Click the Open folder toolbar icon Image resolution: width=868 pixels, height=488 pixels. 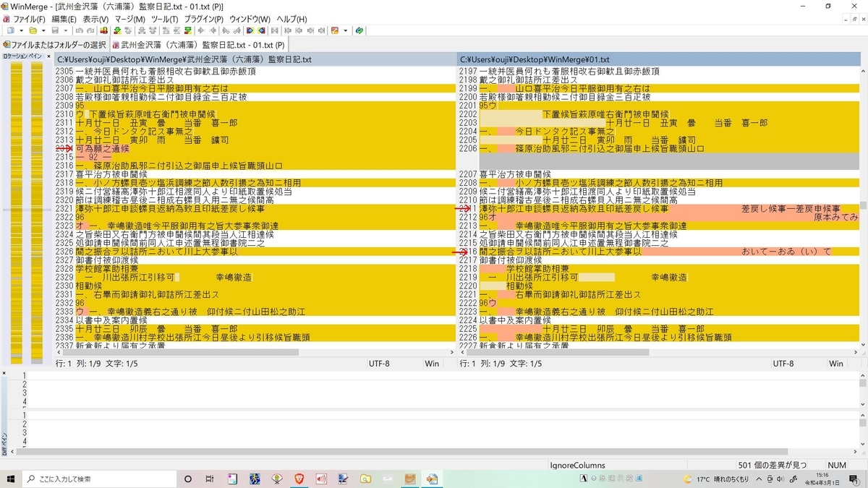click(x=33, y=30)
